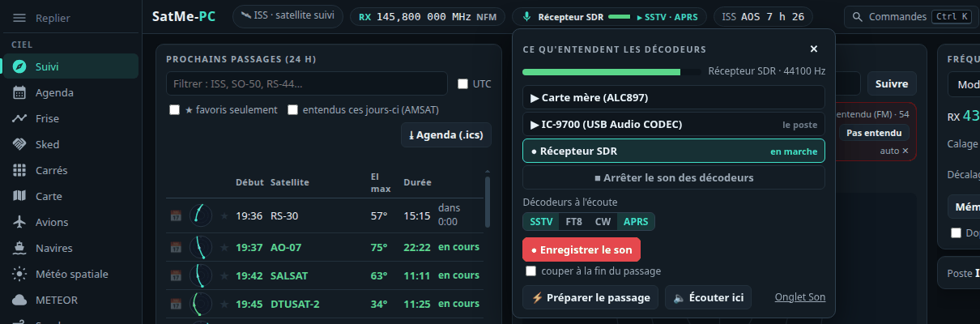The image size is (980, 324).
Task: Select the AO-07 satellite name
Action: [288, 247]
